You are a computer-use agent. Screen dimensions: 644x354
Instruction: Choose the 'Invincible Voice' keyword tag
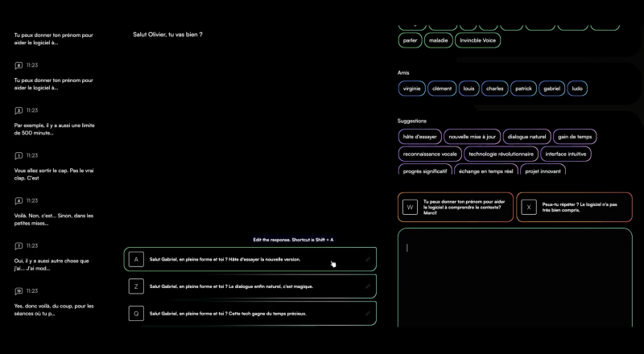[x=478, y=39]
